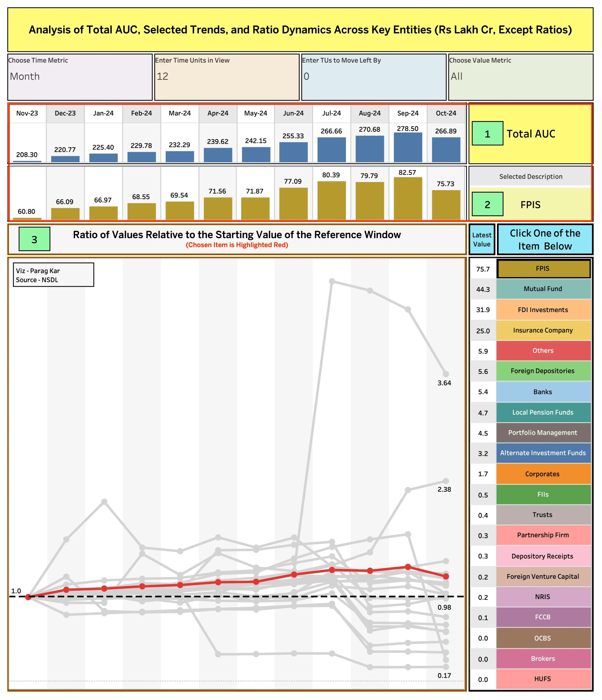Click the Enter TUs to Move Left By field

point(374,77)
